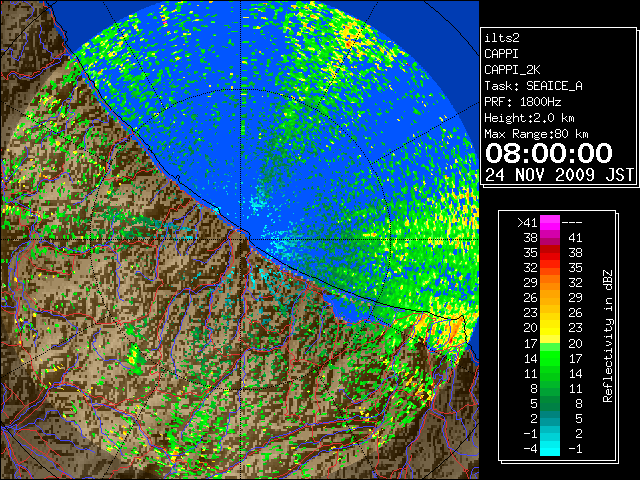Click the PRF: 1800Hz line

(523, 102)
